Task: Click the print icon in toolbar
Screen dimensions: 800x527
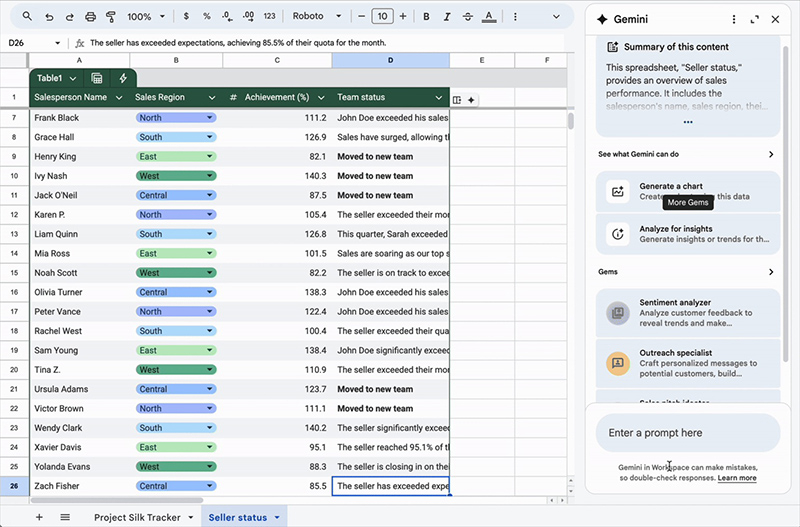Action: click(91, 17)
